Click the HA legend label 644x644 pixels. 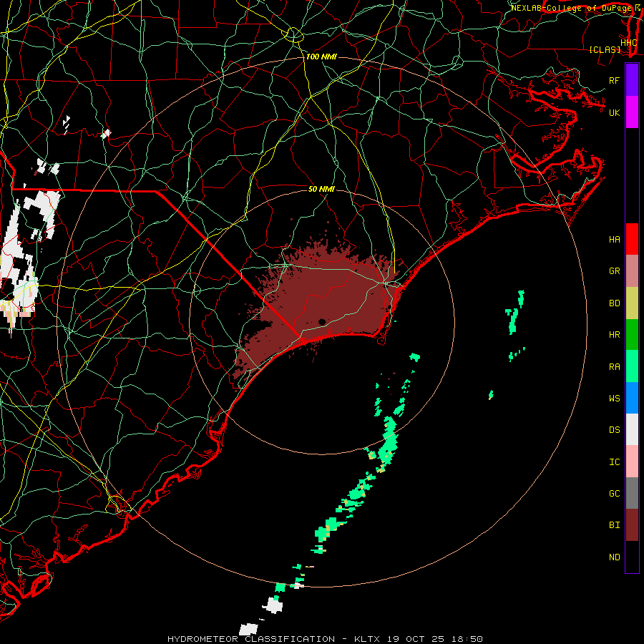click(x=614, y=240)
